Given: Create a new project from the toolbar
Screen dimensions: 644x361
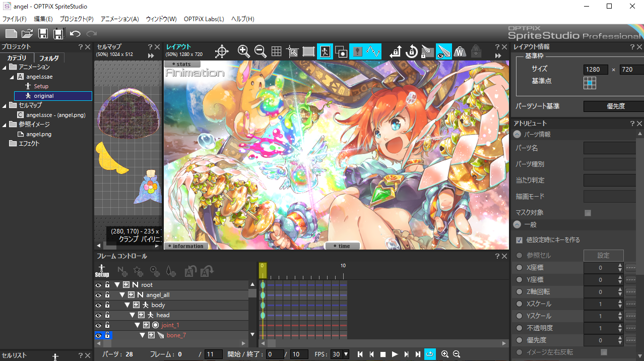Looking at the screenshot, I should click(x=11, y=34).
